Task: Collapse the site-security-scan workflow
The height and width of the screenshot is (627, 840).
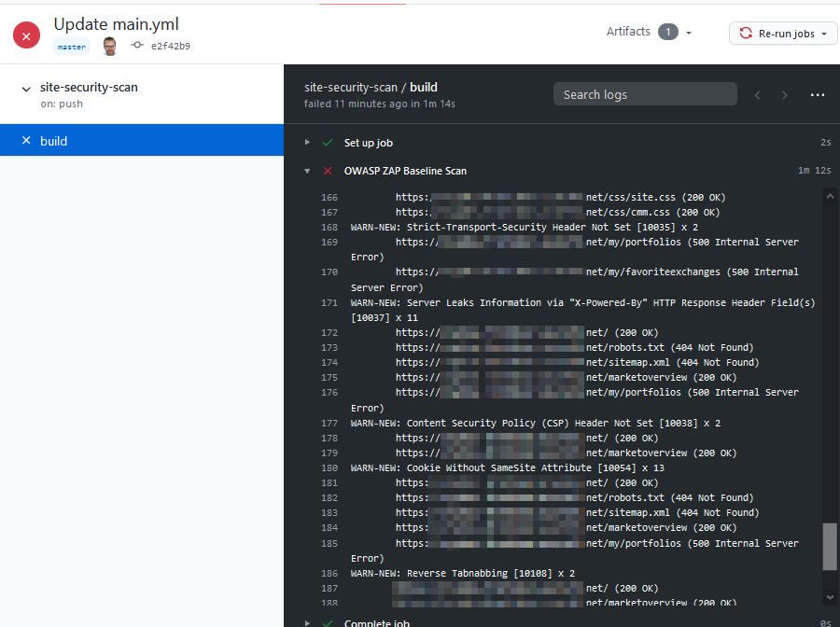Action: (x=26, y=89)
